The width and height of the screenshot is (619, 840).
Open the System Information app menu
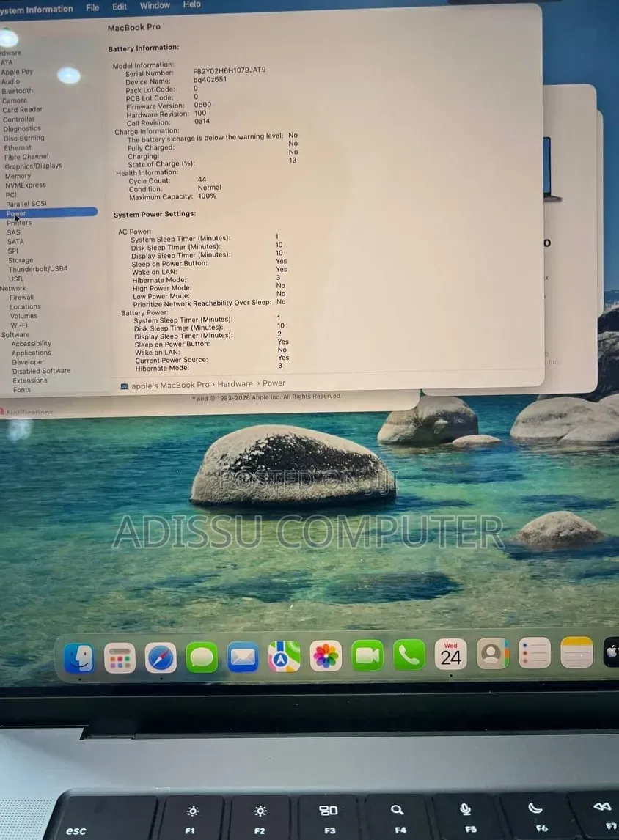37,9
